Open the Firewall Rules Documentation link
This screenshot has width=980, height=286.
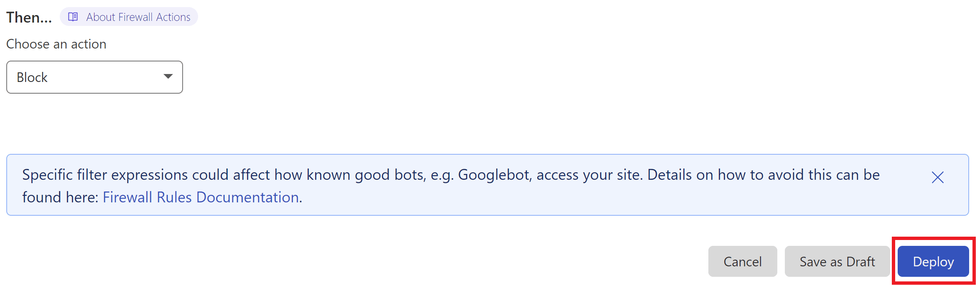click(201, 197)
